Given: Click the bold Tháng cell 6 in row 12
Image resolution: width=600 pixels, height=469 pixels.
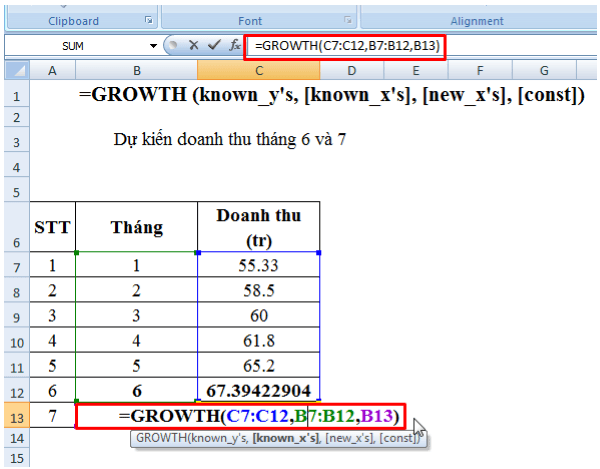Looking at the screenshot, I should point(137,390).
